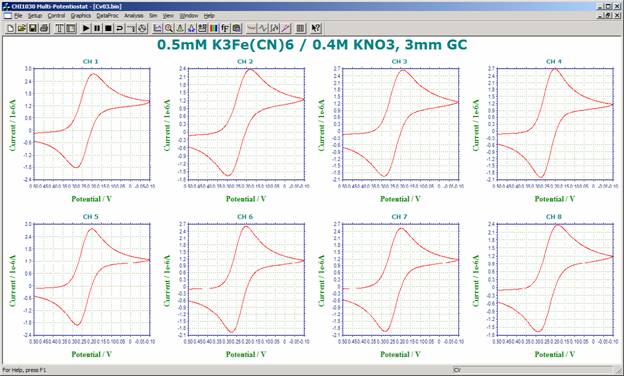Open the Graphics menu

click(x=81, y=16)
